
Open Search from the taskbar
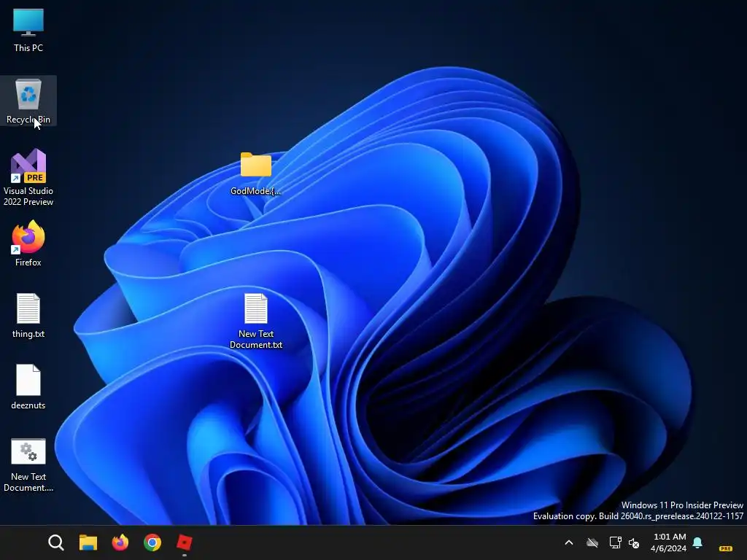click(55, 542)
